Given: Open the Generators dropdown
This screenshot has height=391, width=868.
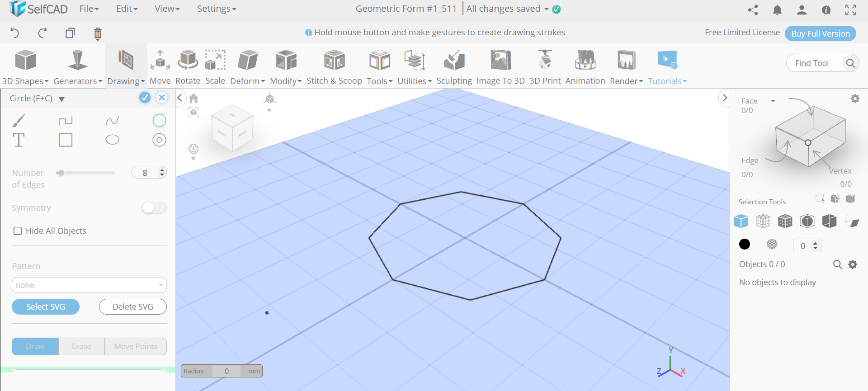Looking at the screenshot, I should click(x=78, y=67).
